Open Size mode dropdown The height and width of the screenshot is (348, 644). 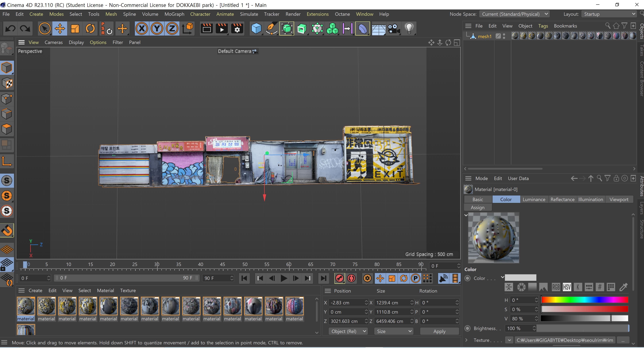coord(394,331)
